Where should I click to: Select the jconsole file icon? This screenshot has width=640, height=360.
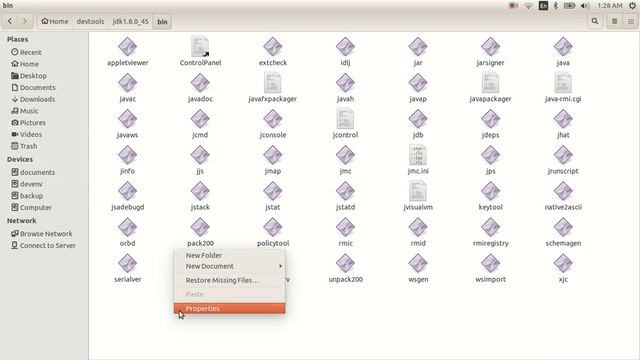pyautogui.click(x=273, y=119)
